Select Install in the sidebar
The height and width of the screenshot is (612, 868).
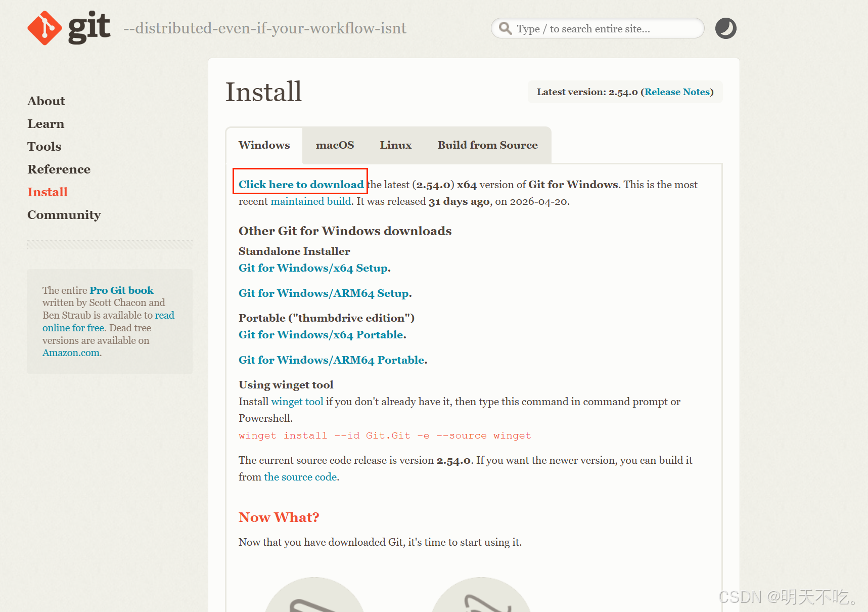click(x=47, y=192)
